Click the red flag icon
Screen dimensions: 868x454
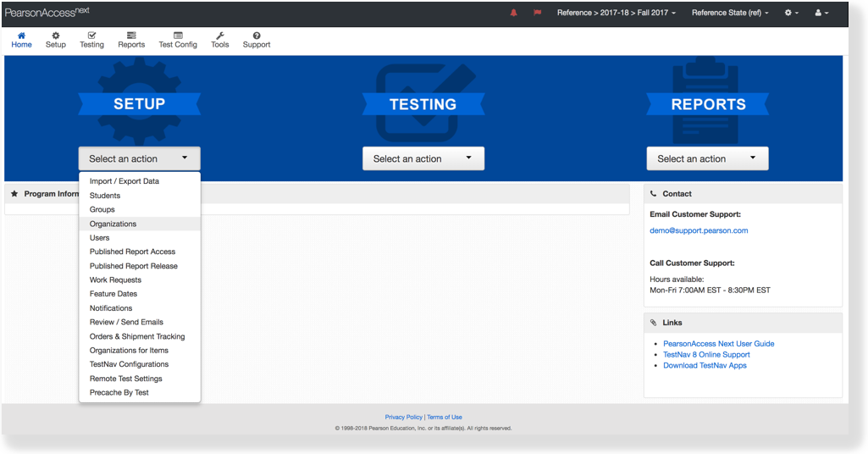click(537, 13)
